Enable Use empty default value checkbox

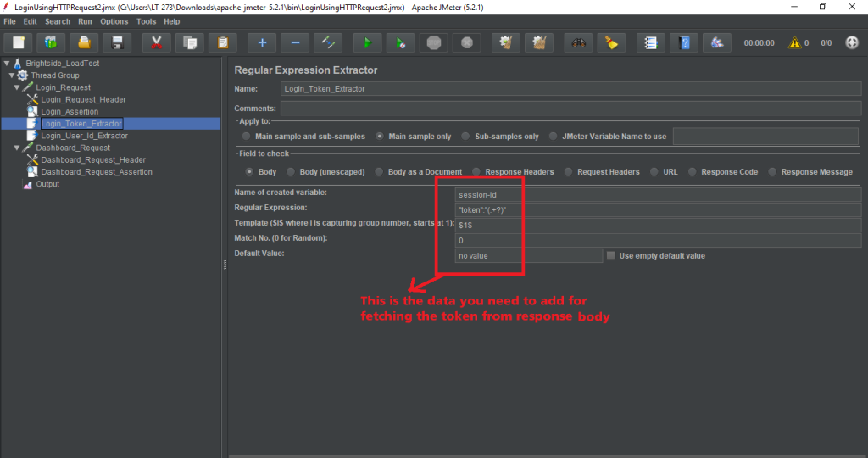[611, 255]
